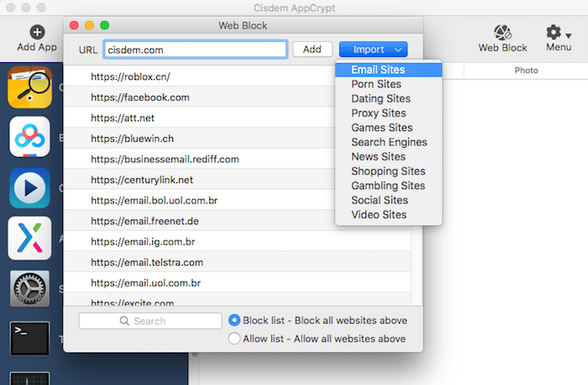Select https://email.uol.com.br row
Viewport: 588px width, 385px height.
coord(238,283)
